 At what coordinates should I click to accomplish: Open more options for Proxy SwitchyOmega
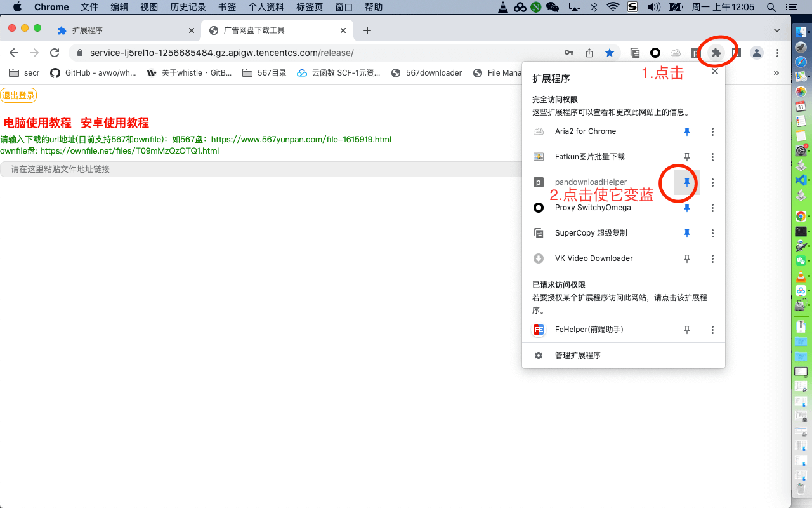coord(712,208)
